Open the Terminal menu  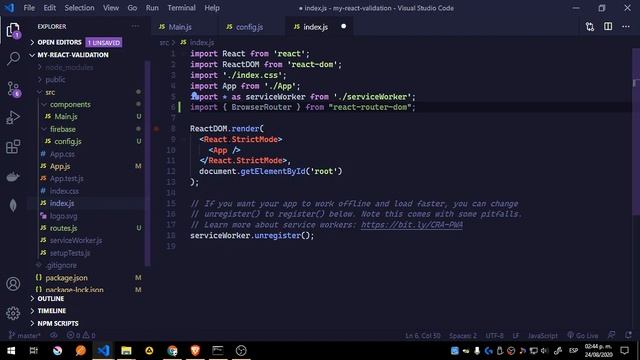(181, 8)
